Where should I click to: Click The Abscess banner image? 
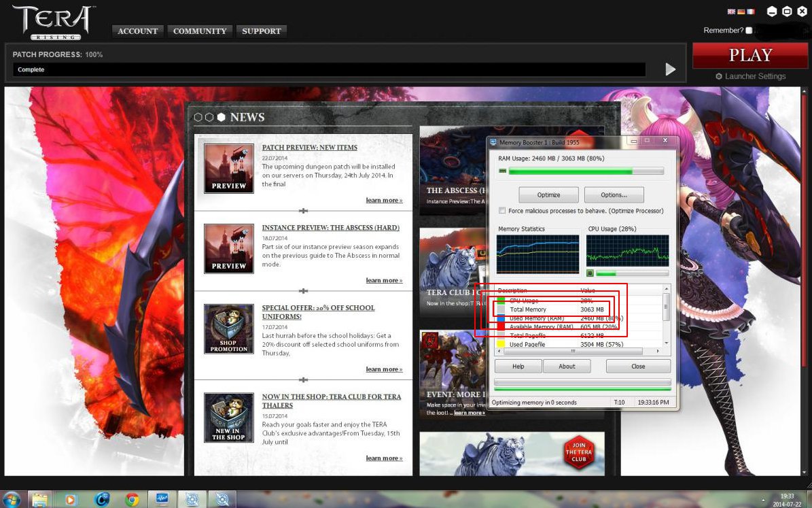453,171
